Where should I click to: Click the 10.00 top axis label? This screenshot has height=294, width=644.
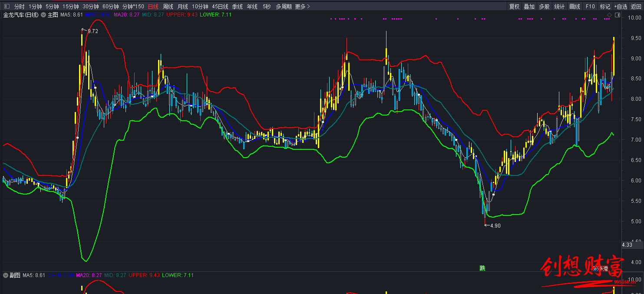tap(634, 17)
